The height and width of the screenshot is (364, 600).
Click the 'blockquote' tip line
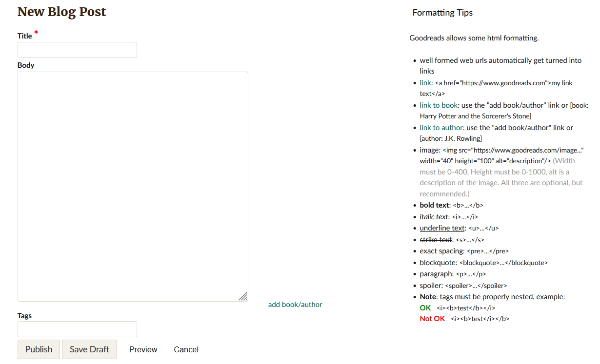[x=484, y=263]
